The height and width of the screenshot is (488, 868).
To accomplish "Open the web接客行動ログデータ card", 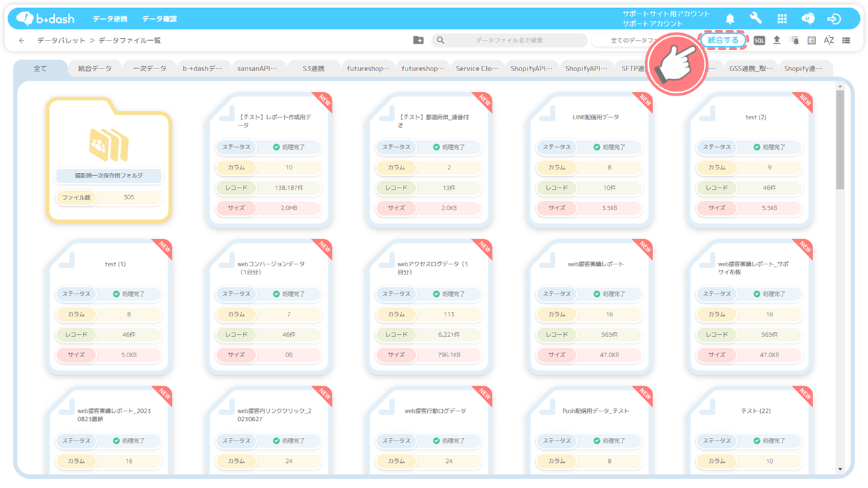I will [429, 430].
